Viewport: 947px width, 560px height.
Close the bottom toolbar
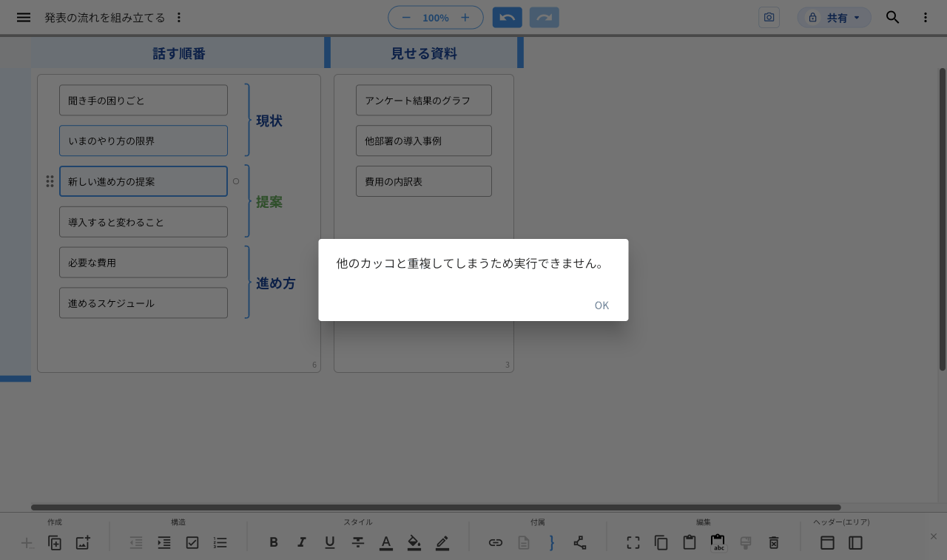[934, 536]
